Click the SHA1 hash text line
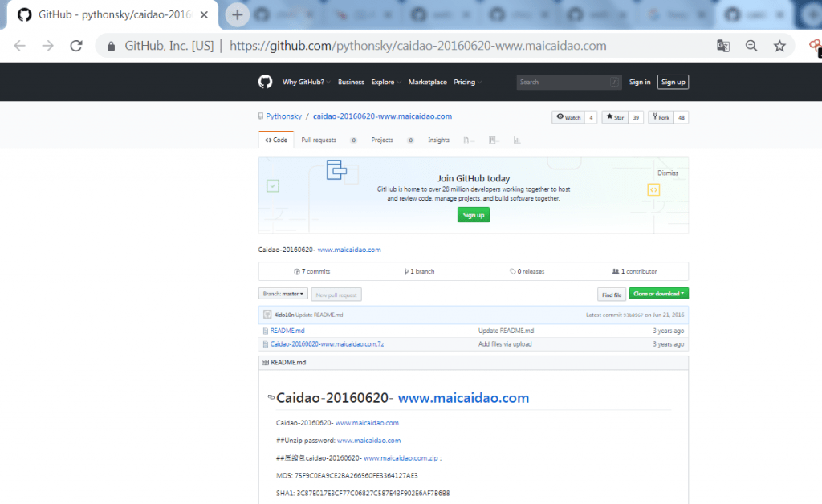The height and width of the screenshot is (504, 822). (363, 493)
